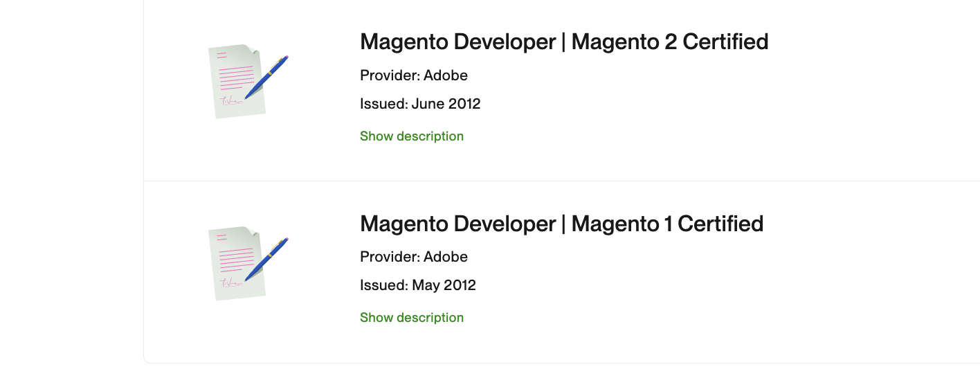Click pink text lines on Magento 2 document icon

click(x=235, y=78)
